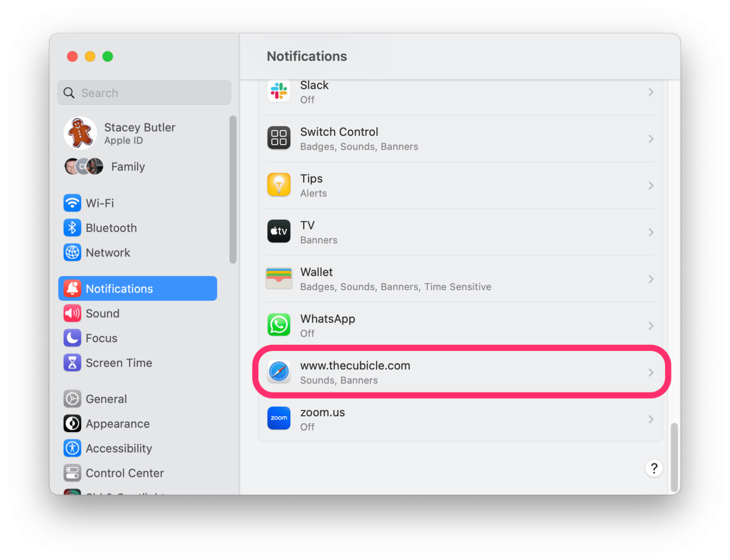730x560 pixels.
Task: Click the Family member avatars
Action: [x=84, y=166]
